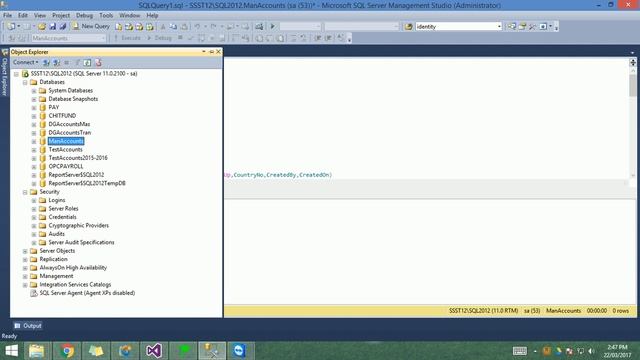Click the query editor vertical scrollbar thumb

[x=633, y=86]
